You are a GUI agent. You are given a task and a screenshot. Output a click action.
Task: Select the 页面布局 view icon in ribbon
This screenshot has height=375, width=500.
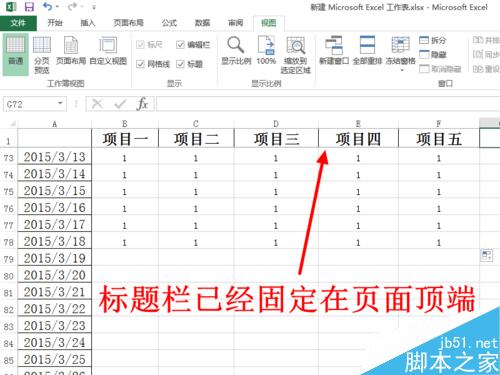tap(71, 51)
